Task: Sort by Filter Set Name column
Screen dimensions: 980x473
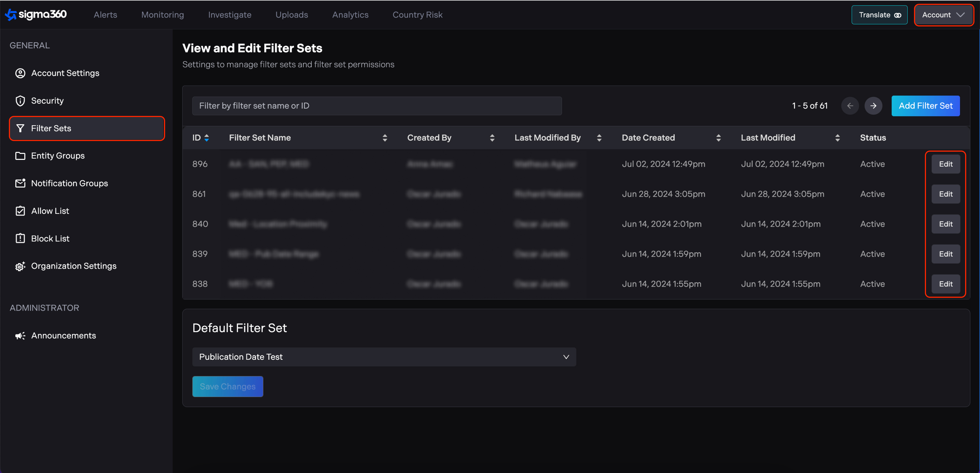Action: 385,138
